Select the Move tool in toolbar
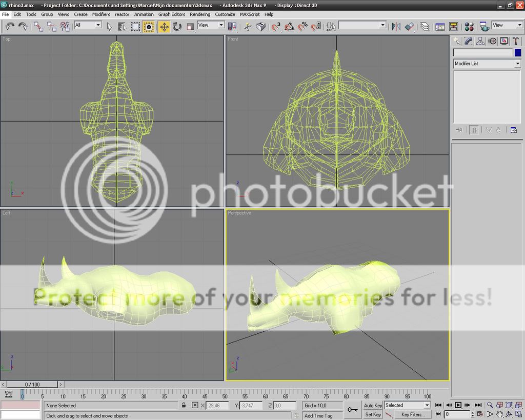The image size is (525, 420). tap(164, 26)
